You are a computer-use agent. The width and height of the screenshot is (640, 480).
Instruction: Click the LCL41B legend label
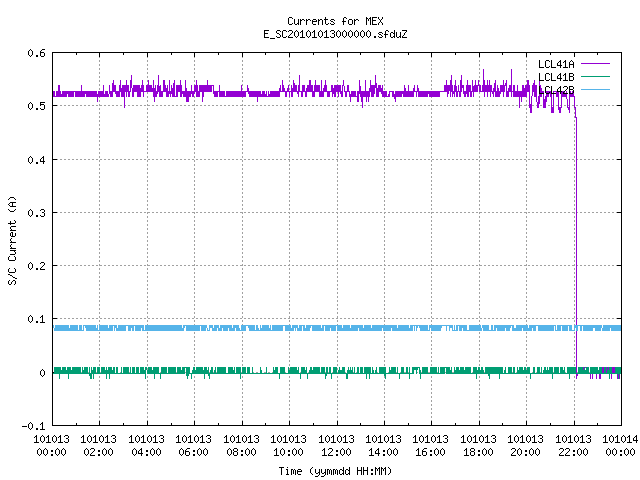556,77
